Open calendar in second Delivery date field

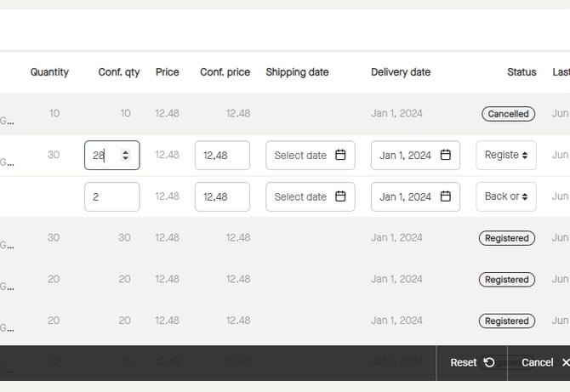[445, 196]
